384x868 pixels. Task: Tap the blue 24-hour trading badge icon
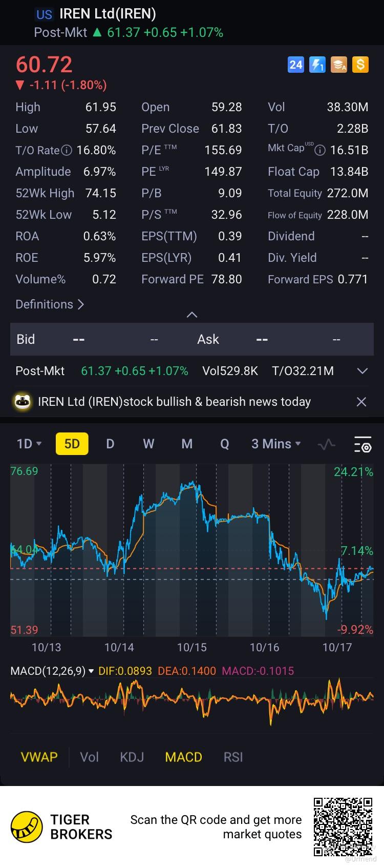click(x=296, y=65)
